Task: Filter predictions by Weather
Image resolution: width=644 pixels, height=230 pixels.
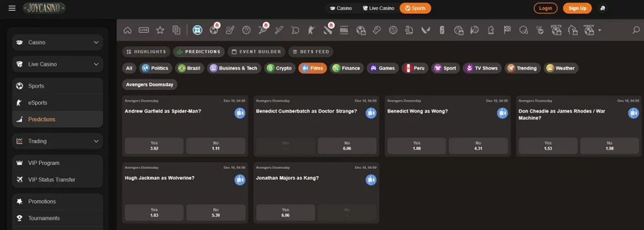Action: (x=561, y=68)
